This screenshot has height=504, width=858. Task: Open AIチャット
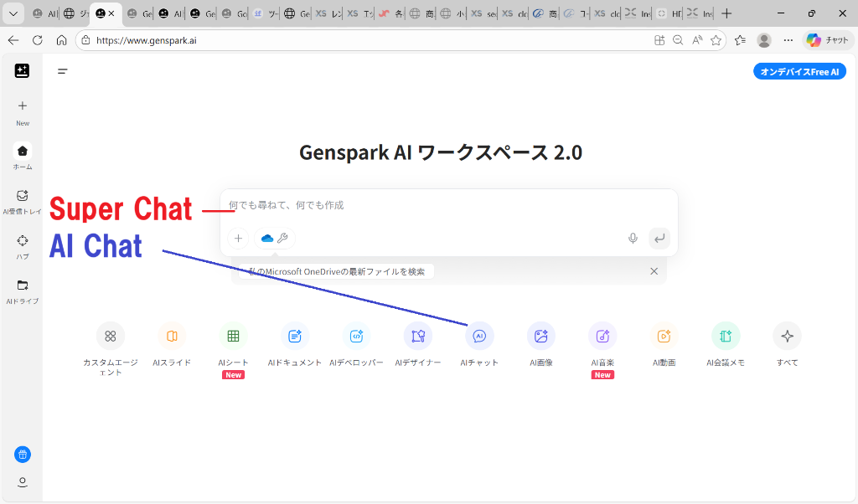pos(479,336)
